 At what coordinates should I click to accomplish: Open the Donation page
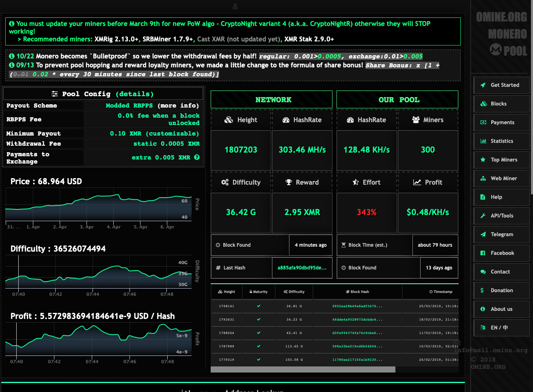tap(501, 291)
